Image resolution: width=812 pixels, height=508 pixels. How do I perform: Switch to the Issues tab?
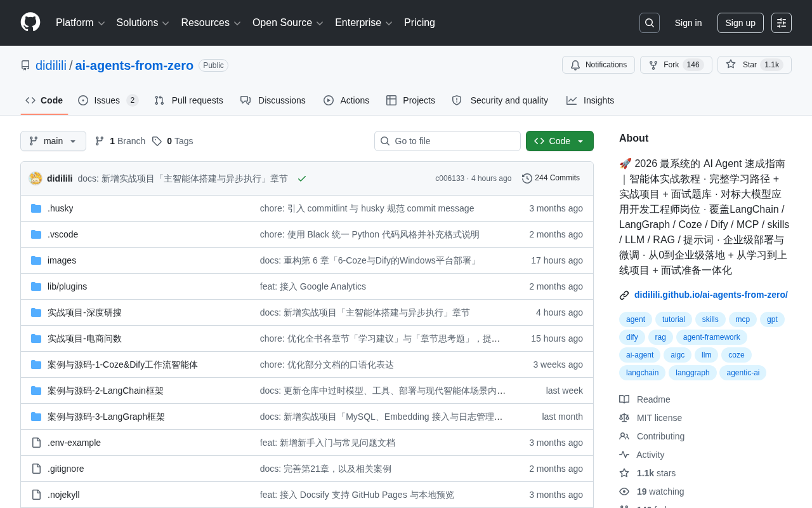(x=108, y=100)
